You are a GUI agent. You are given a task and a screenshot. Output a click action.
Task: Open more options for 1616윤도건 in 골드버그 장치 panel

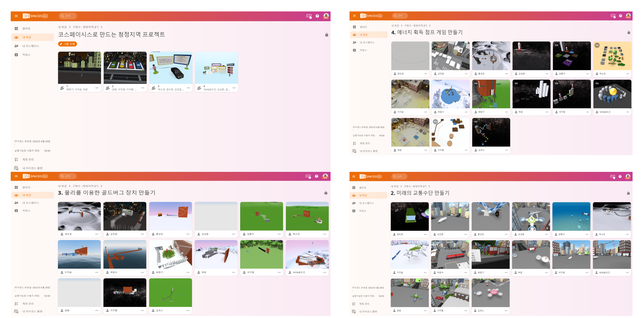pyautogui.click(x=325, y=272)
